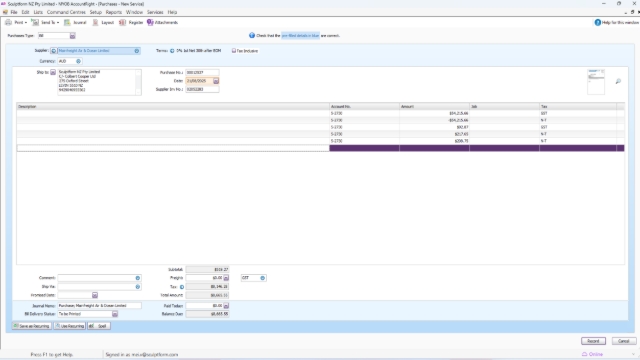
Task: Click the Tax column header
Action: [x=578, y=107]
